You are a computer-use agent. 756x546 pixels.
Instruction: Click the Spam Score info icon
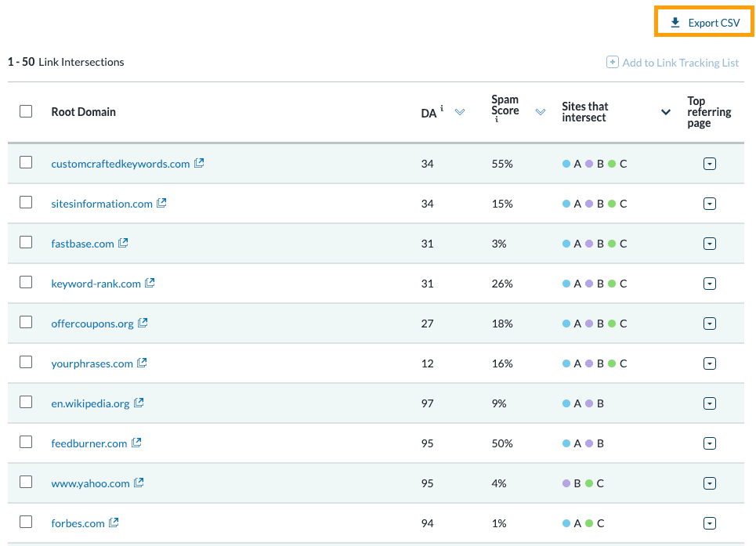[x=496, y=119]
